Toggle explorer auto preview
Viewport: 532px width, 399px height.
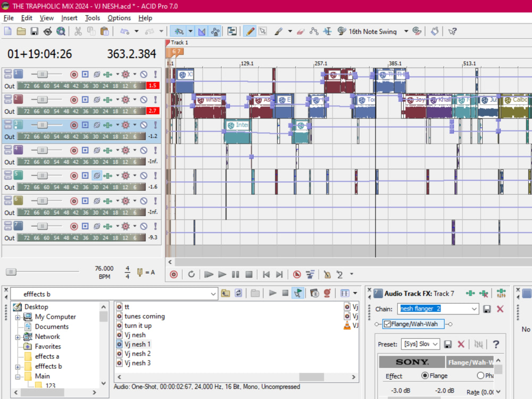pos(297,294)
